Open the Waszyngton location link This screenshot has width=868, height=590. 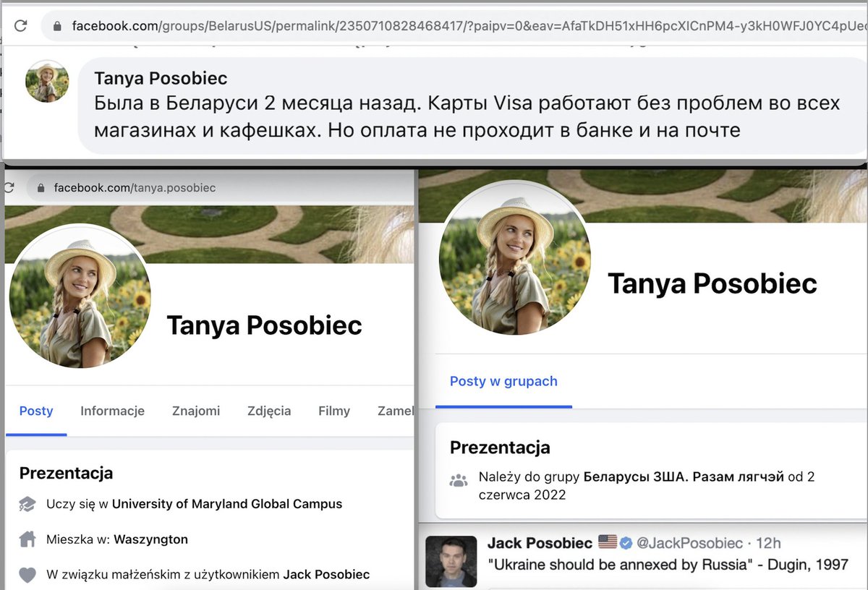click(151, 539)
